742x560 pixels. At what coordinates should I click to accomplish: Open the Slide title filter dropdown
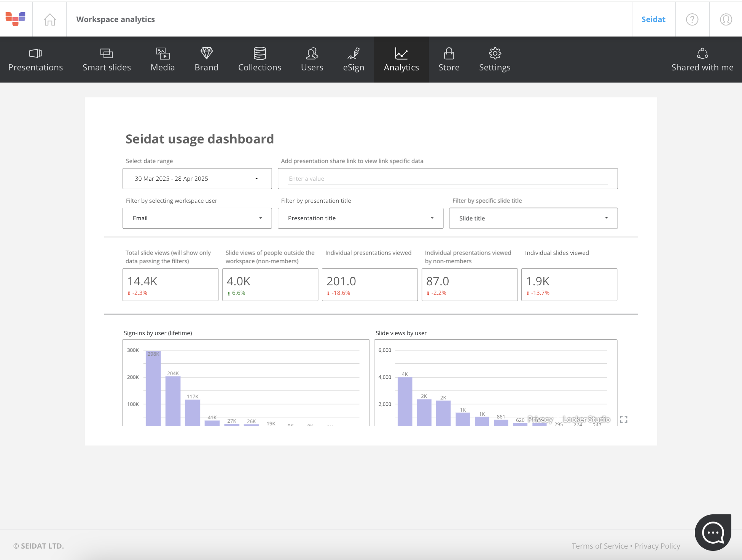pyautogui.click(x=533, y=218)
